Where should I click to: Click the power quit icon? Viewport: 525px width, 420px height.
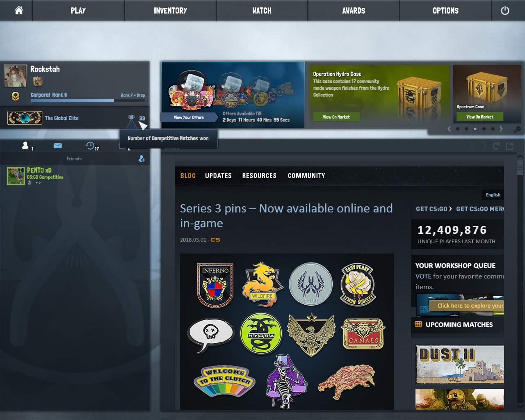pos(505,10)
